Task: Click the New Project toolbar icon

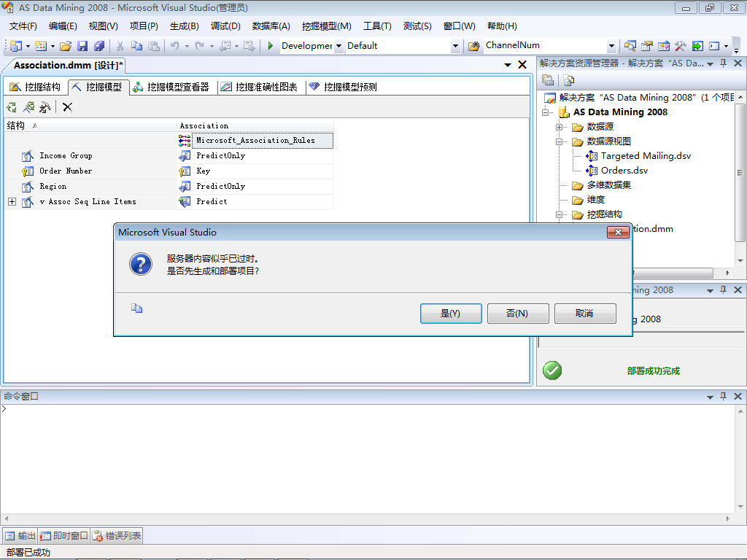Action: [16, 46]
